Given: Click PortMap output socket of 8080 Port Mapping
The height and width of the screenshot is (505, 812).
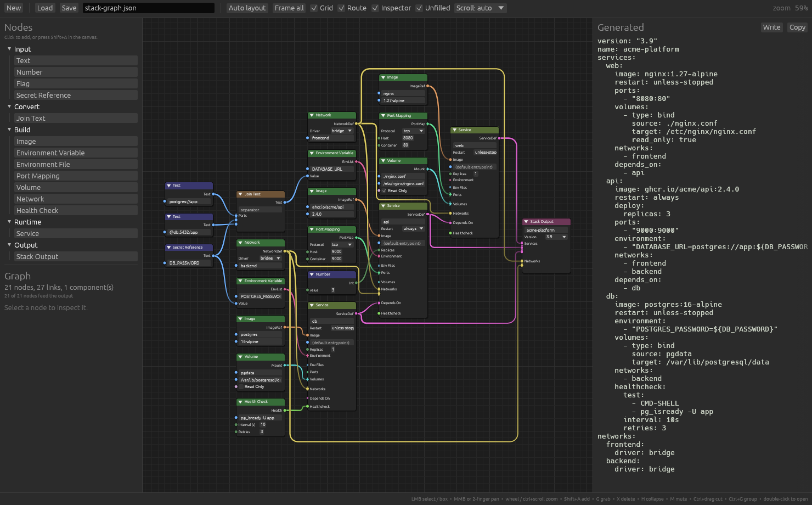Looking at the screenshot, I should pos(428,124).
